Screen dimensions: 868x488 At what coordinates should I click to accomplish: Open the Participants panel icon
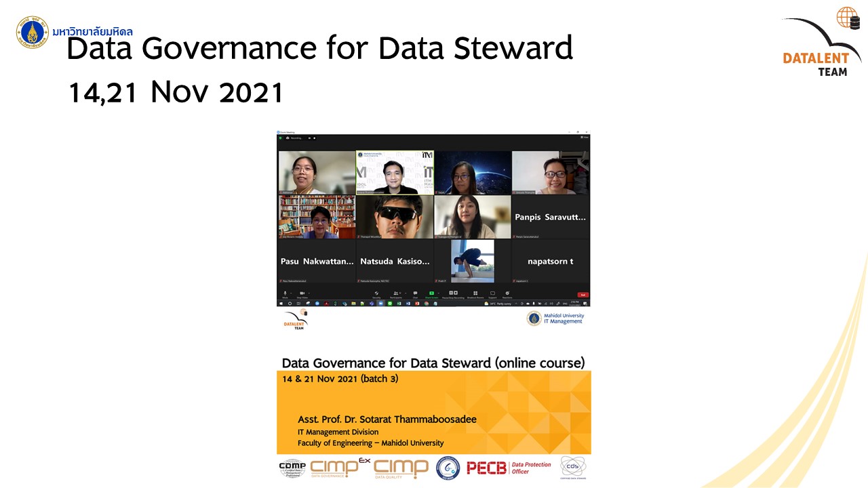pos(395,293)
